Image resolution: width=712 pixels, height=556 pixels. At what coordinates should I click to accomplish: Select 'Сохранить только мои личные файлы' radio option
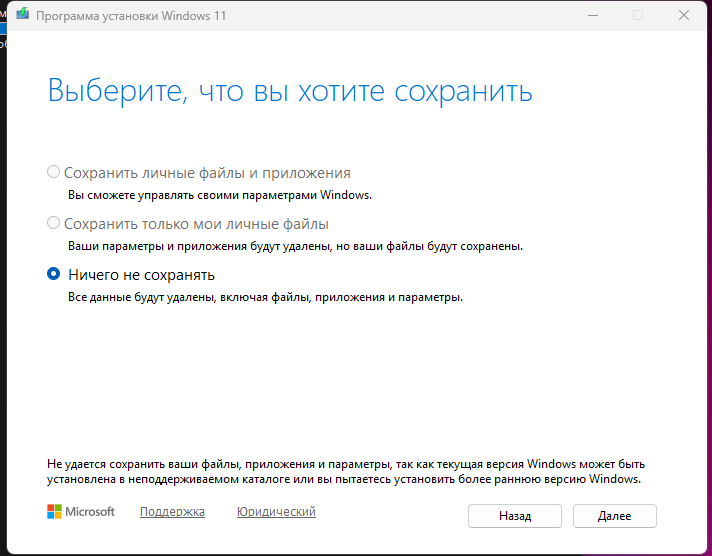tap(53, 223)
